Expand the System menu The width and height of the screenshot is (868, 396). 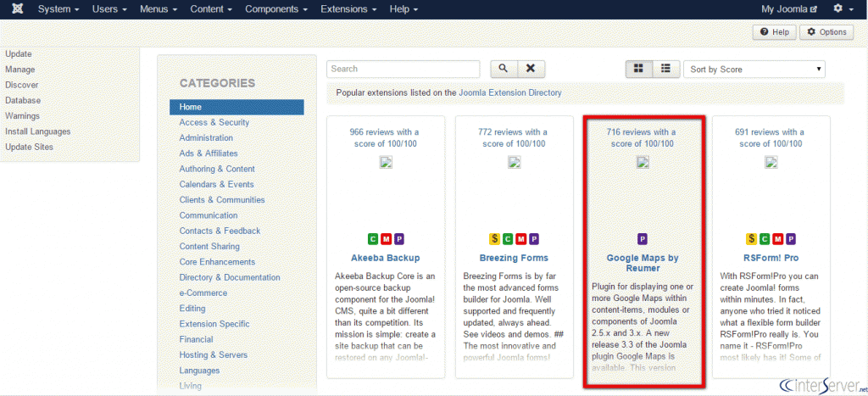[58, 8]
